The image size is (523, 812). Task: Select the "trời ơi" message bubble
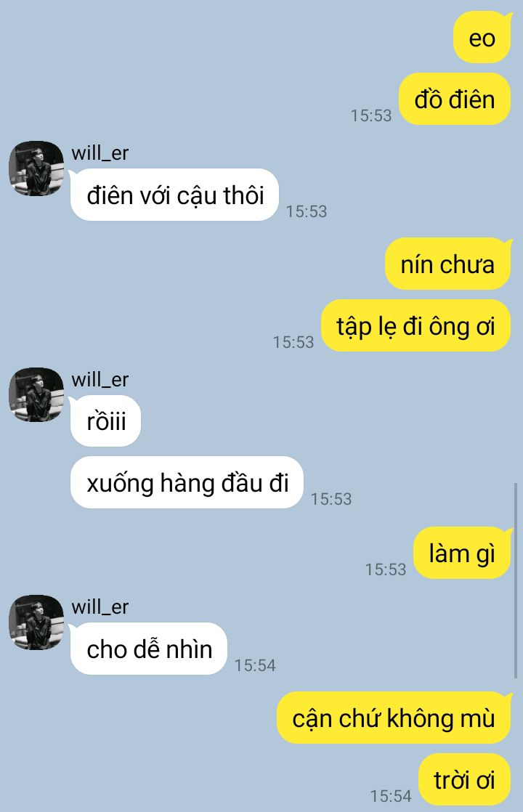tap(465, 779)
